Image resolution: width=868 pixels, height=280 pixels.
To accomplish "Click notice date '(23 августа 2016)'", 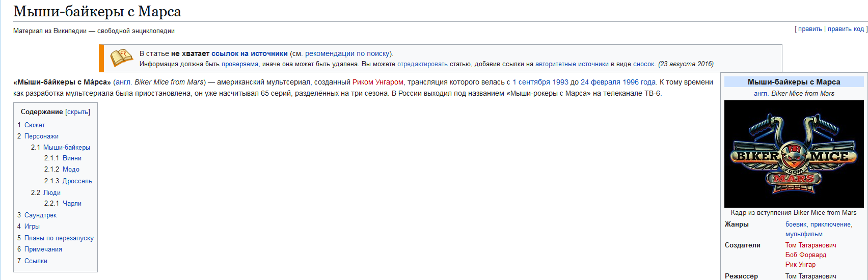I will click(x=686, y=64).
